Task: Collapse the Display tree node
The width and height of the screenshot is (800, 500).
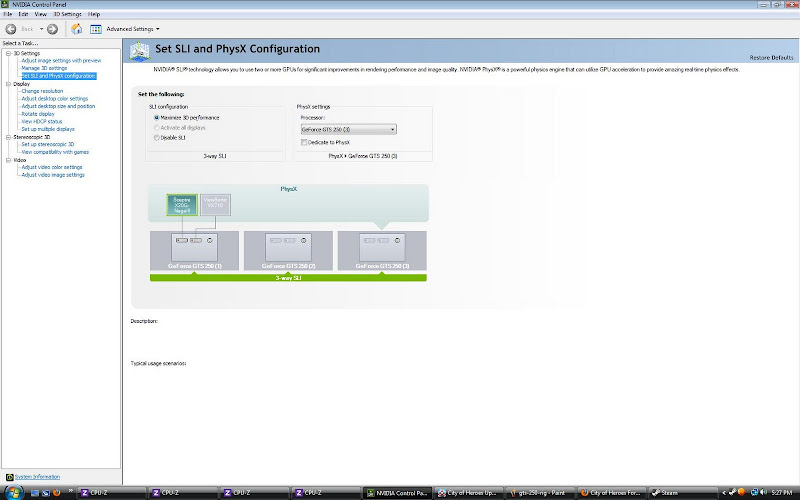Action: coord(8,84)
